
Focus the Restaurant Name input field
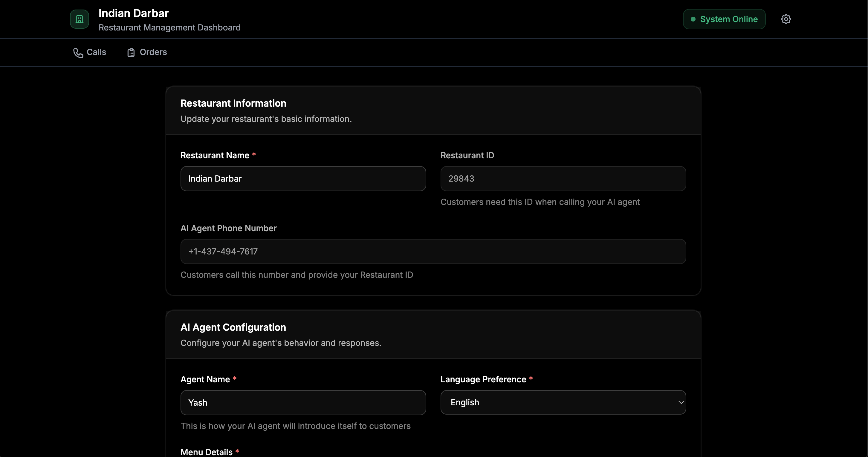click(x=303, y=179)
